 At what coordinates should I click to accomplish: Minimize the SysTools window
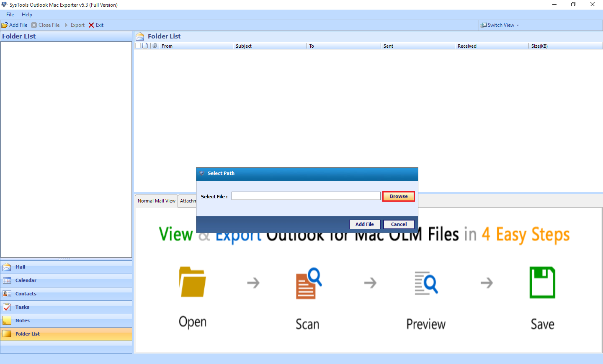554,5
